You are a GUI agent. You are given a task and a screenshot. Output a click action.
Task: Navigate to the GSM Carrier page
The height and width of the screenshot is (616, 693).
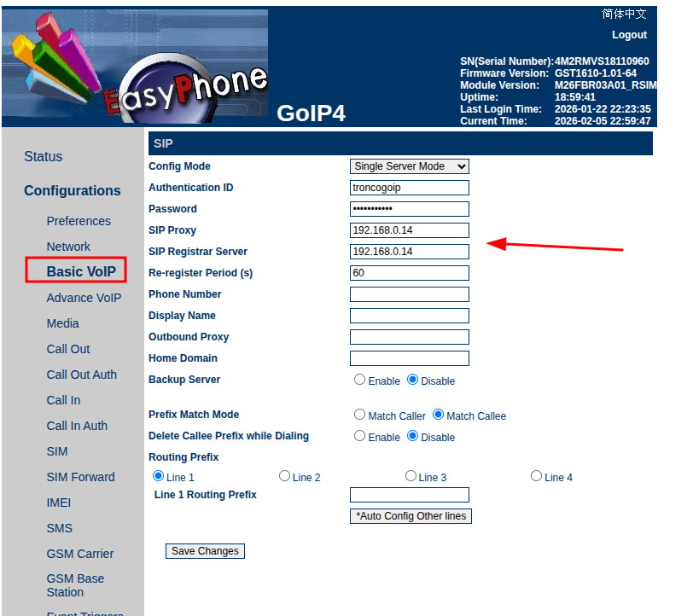coord(79,554)
